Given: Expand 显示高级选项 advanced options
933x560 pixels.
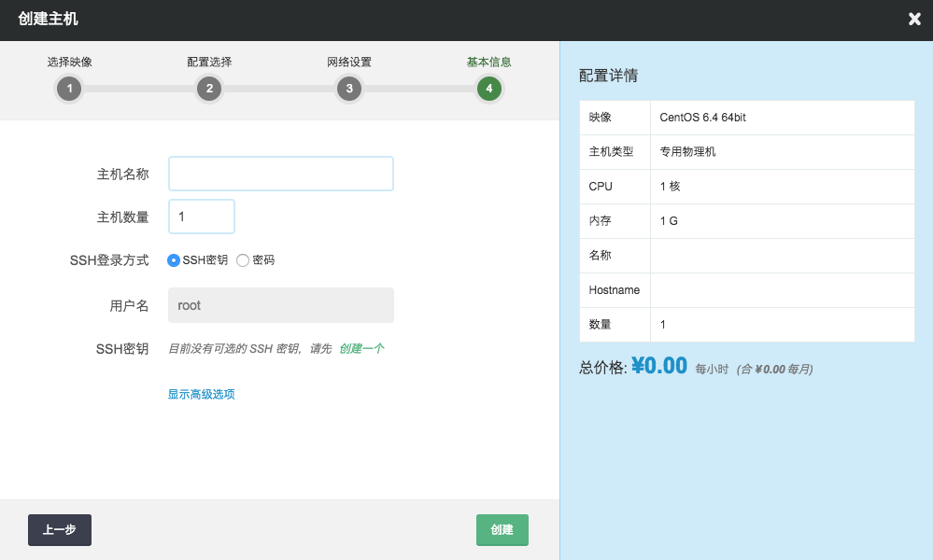Looking at the screenshot, I should (201, 394).
